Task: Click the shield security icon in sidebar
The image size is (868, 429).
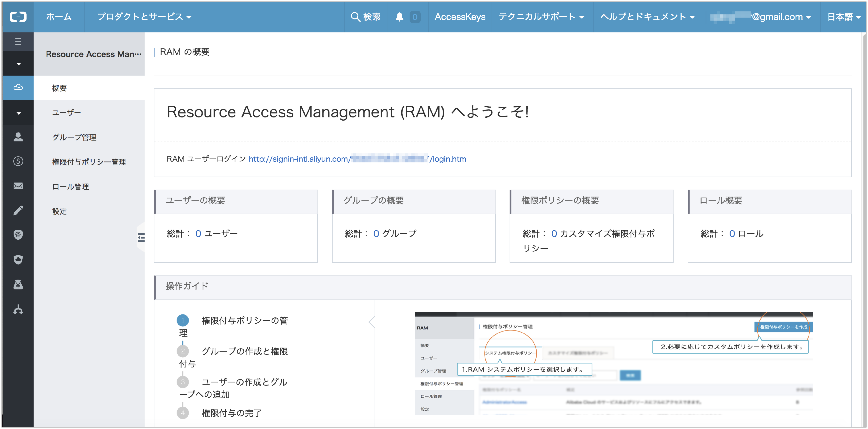Action: pos(18,259)
